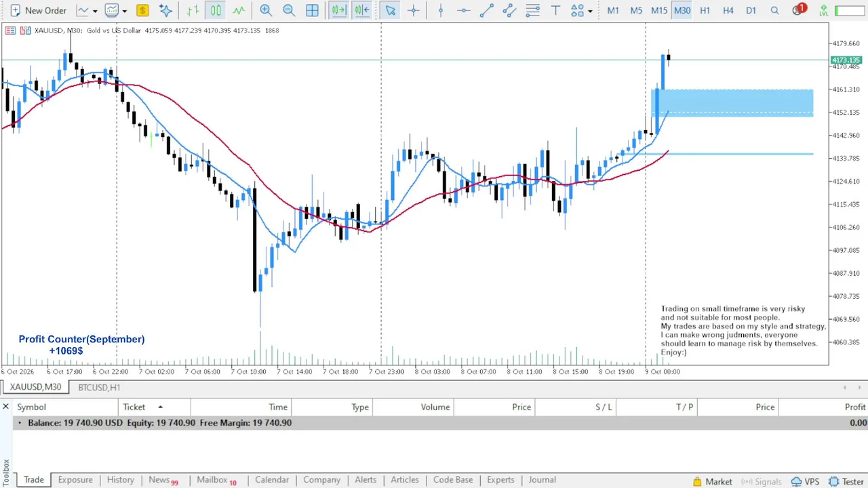Open the sparkle AI assistant icon

tap(165, 10)
